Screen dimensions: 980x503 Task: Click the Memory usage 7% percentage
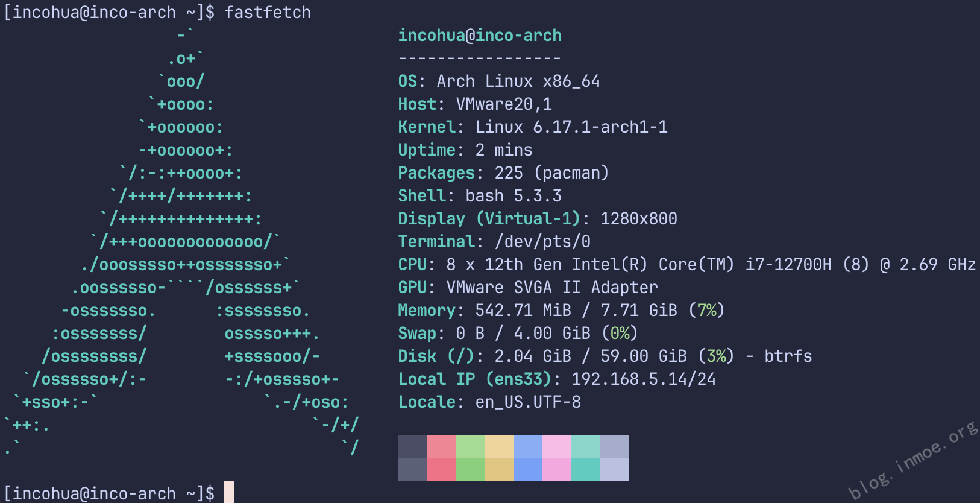706,311
